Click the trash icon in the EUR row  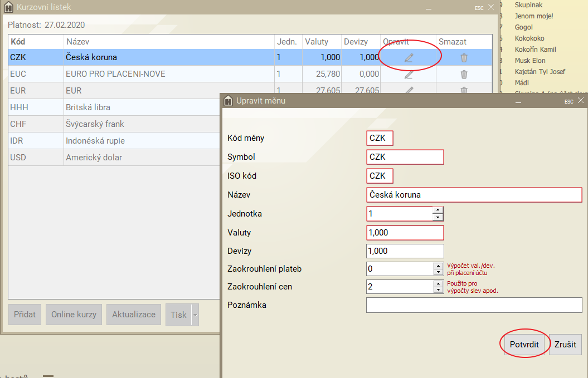coord(464,90)
